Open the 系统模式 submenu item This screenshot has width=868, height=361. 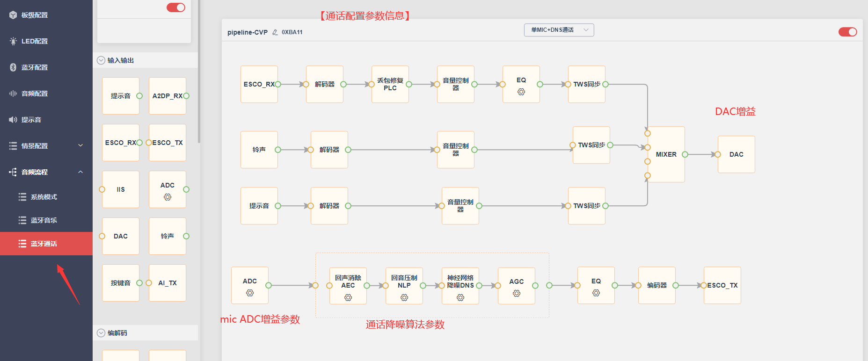[46, 197]
